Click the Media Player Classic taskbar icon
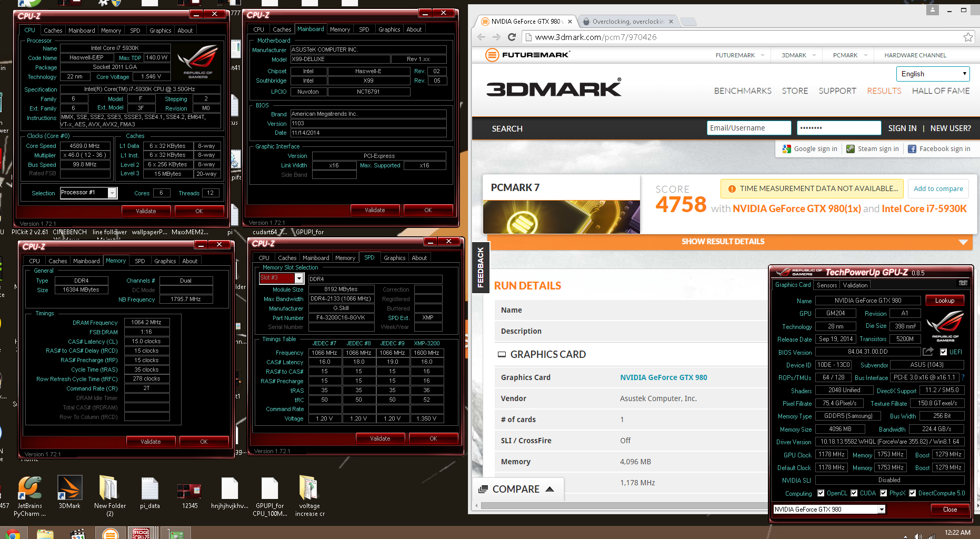 (78, 533)
